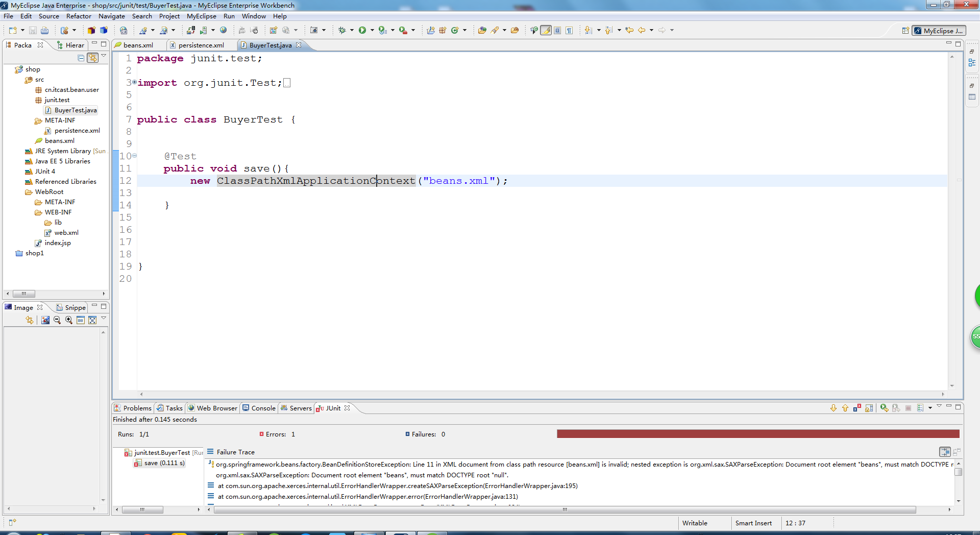Click the New file wizard icon
Viewport: 980px width, 535px height.
pyautogui.click(x=13, y=30)
